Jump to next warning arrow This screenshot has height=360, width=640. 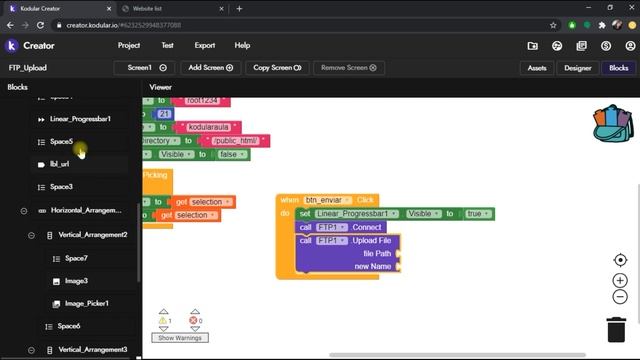point(164,329)
